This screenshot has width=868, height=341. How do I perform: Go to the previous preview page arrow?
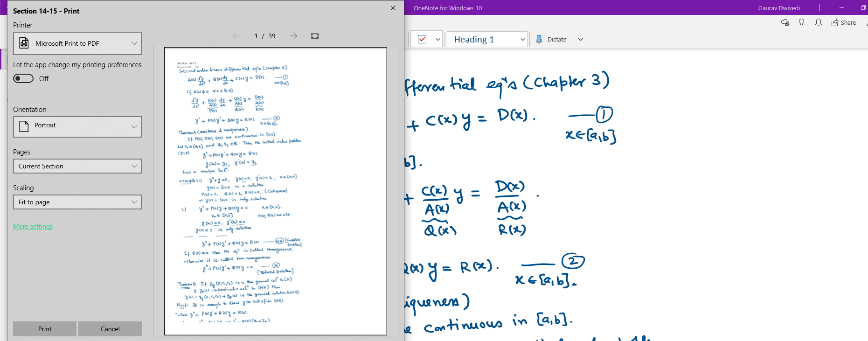(x=236, y=36)
